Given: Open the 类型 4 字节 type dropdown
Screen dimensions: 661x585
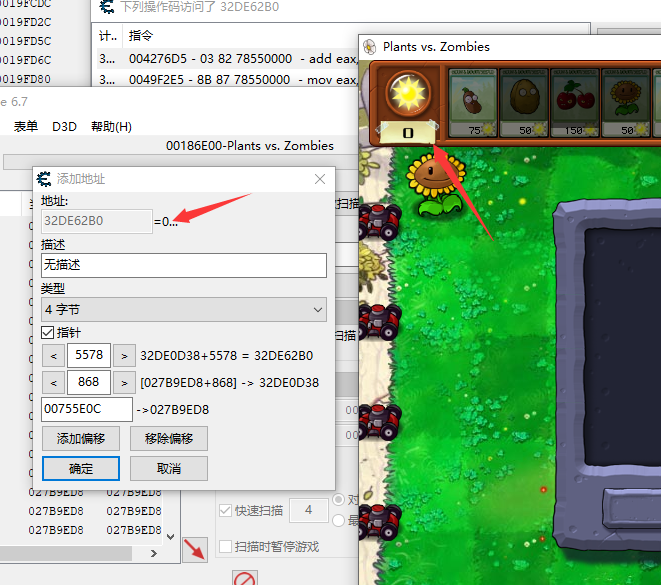Looking at the screenshot, I should 184,310.
